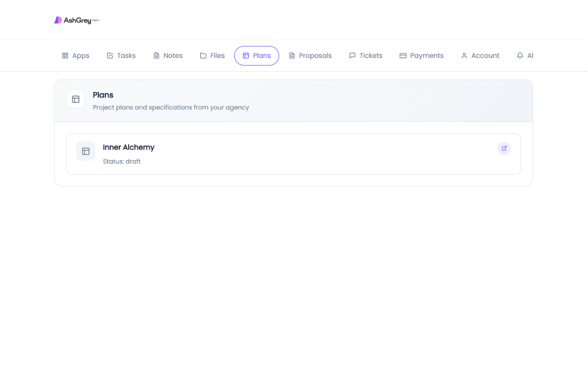
Task: Open Inner Alchemy via external link icon
Action: (504, 148)
